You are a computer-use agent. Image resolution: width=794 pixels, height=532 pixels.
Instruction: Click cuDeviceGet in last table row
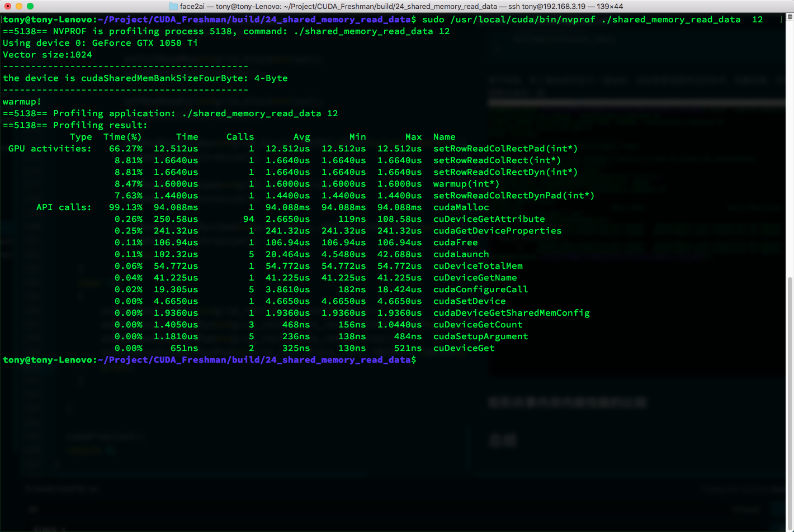(464, 348)
